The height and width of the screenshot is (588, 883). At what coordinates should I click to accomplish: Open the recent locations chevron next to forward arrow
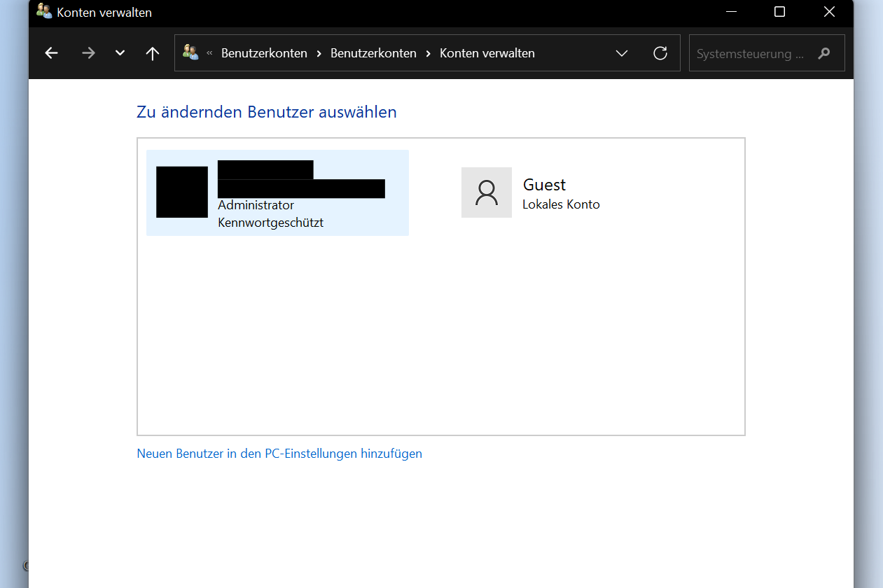coord(120,53)
